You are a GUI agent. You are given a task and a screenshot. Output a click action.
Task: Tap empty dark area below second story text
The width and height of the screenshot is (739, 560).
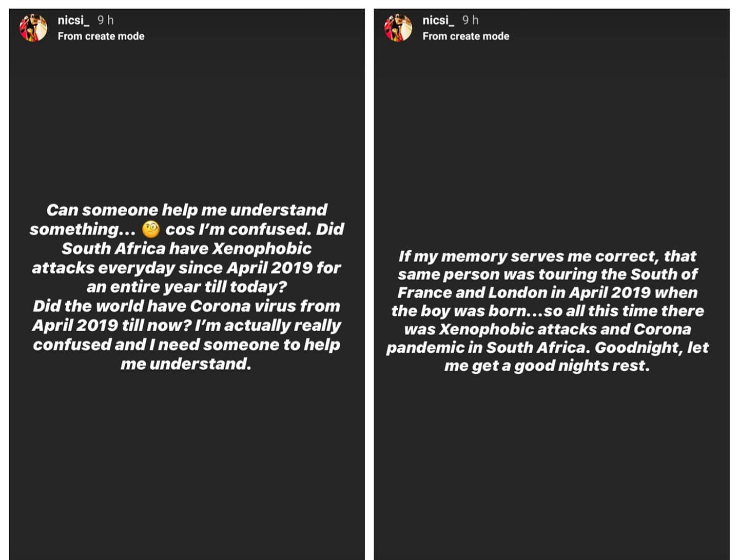pyautogui.click(x=552, y=462)
